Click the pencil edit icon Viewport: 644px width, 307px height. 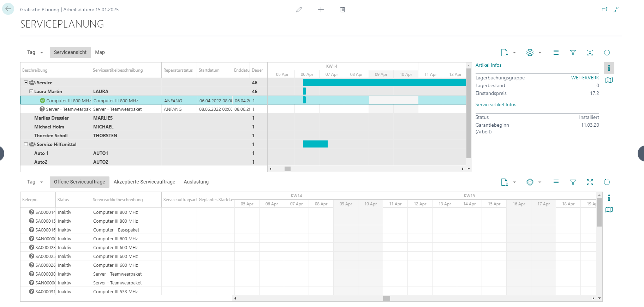[x=299, y=10]
